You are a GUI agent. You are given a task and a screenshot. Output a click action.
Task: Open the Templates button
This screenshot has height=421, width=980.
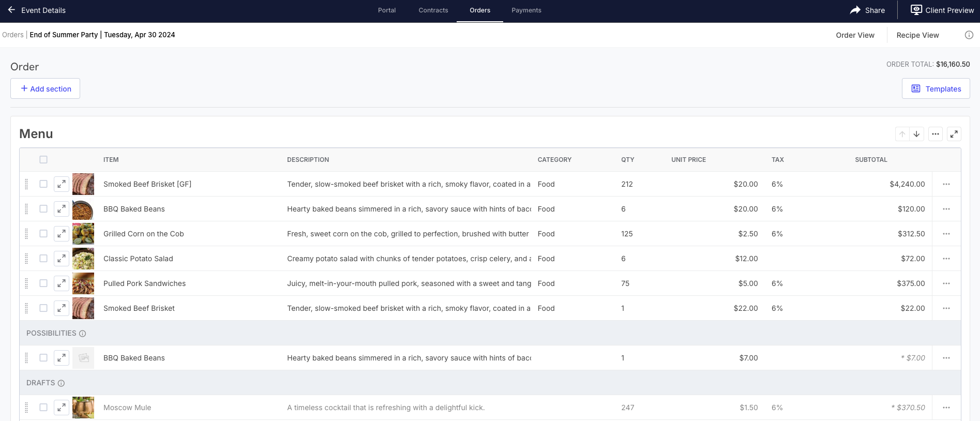point(936,88)
